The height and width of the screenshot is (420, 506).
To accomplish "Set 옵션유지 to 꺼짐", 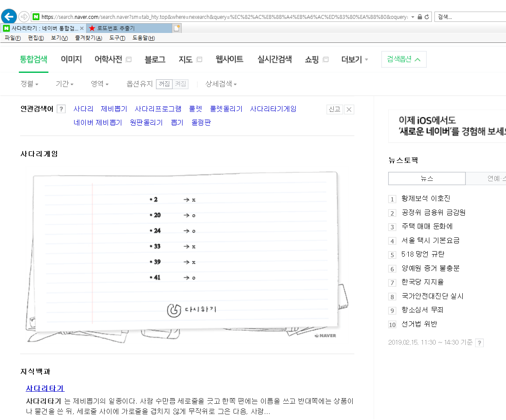I will coord(164,84).
